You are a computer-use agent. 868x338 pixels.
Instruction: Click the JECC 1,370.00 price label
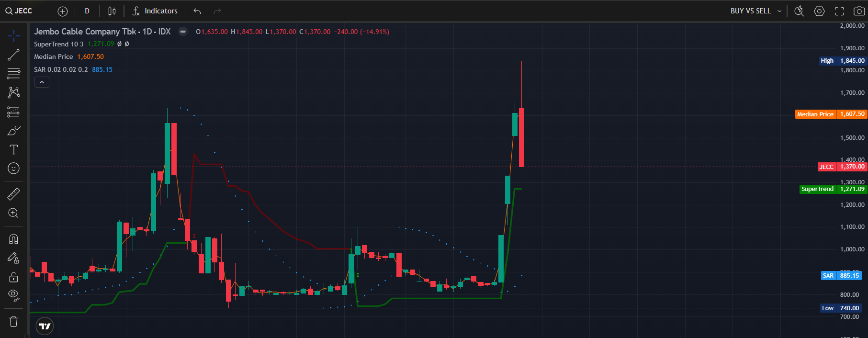[843, 167]
